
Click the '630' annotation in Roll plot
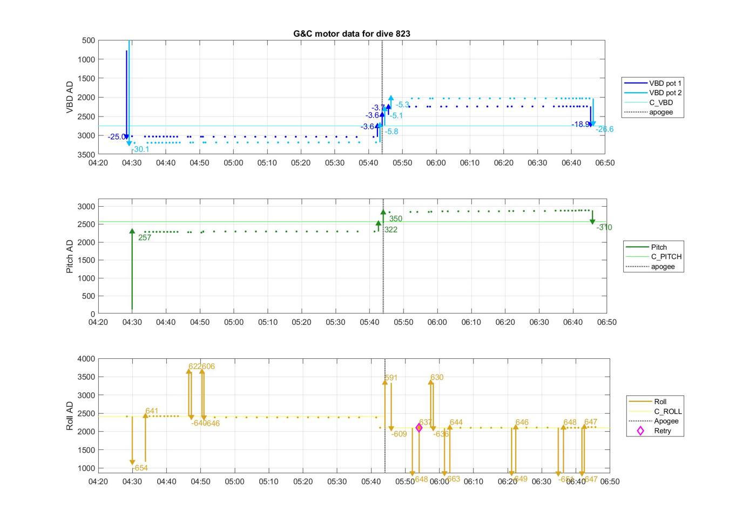(x=437, y=378)
